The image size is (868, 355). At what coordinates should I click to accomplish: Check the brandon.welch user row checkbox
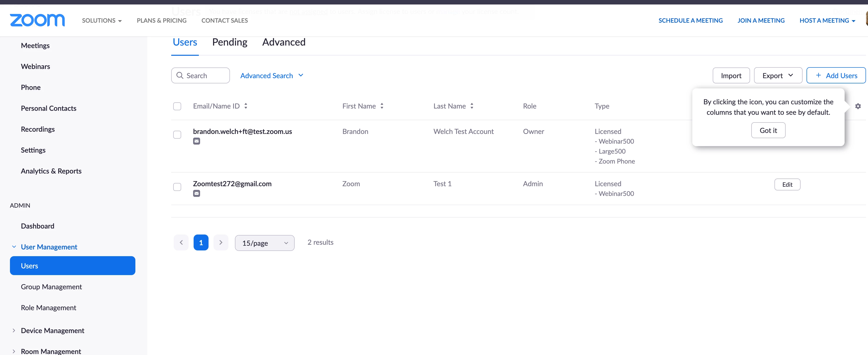[177, 134]
